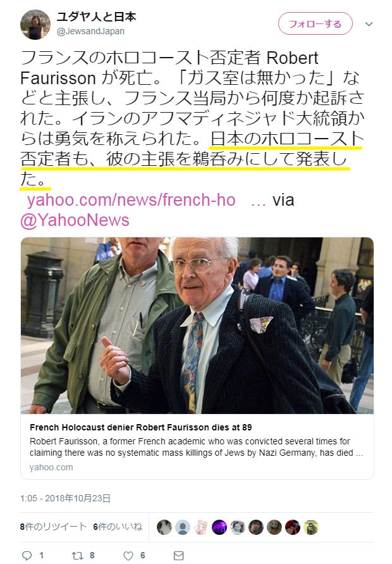This screenshot has width=392, height=564.
Task: Expand tweet options chevron menu
Action: click(369, 24)
